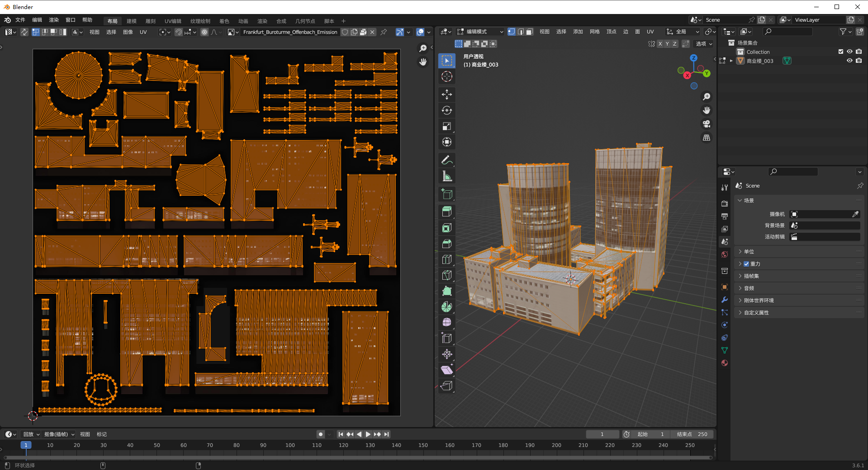
Task: Select the Scale tool in viewport toolbar
Action: pyautogui.click(x=446, y=126)
